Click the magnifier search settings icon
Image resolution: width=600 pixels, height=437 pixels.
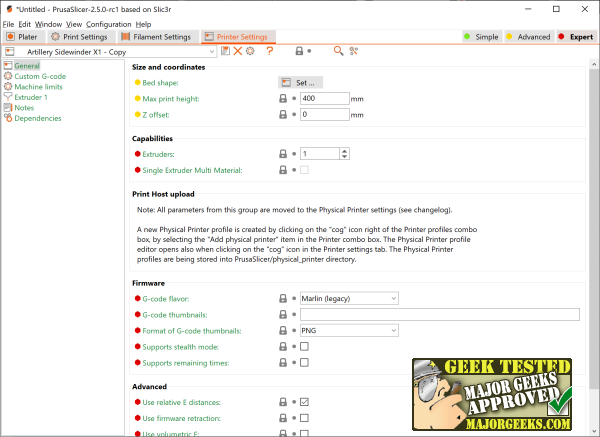pyautogui.click(x=338, y=51)
